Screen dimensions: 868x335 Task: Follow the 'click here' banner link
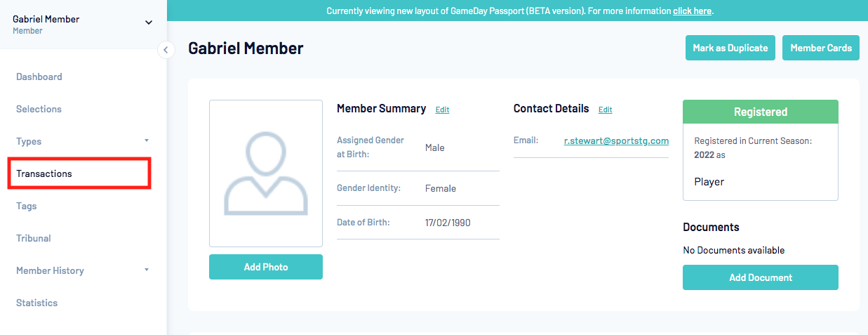(x=692, y=11)
